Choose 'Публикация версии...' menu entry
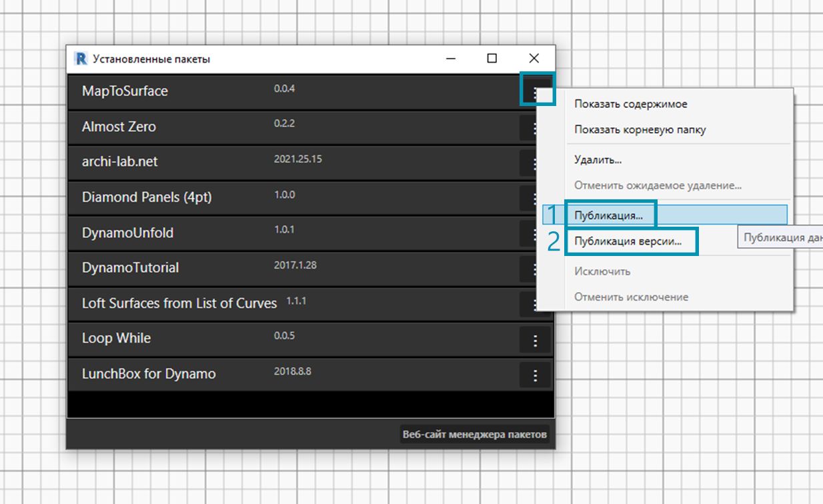Viewport: 823px width, 504px height. tap(628, 241)
